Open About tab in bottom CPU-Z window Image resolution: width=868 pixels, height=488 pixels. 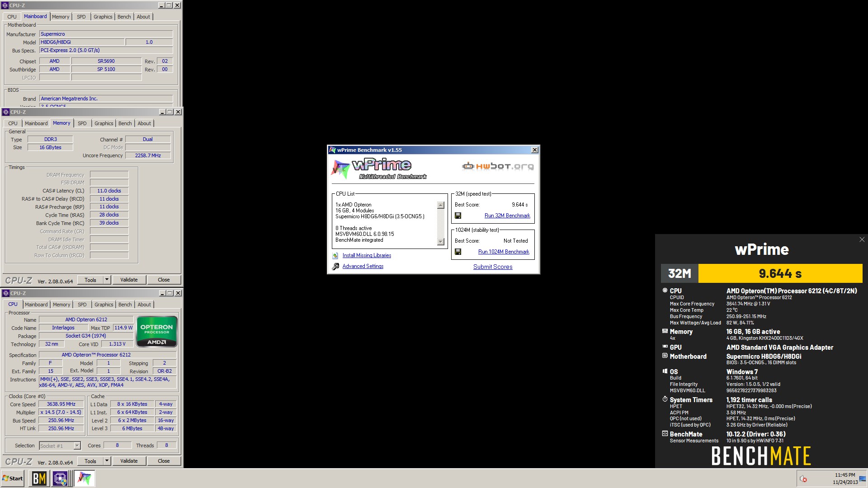tap(144, 305)
